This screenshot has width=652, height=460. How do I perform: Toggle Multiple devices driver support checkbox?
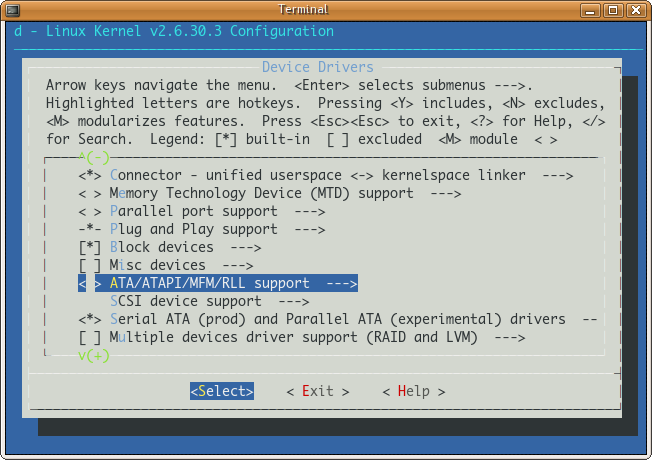(90, 338)
